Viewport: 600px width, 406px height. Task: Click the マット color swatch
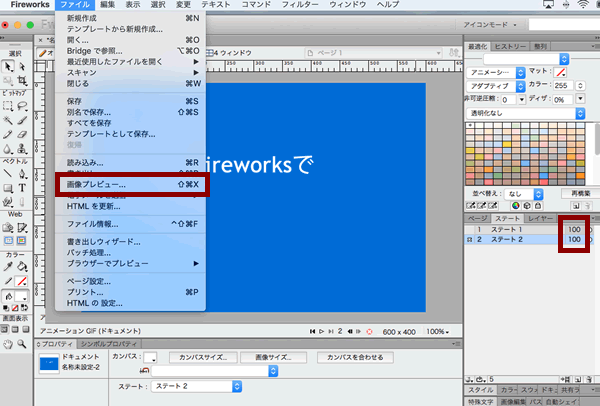pos(560,72)
